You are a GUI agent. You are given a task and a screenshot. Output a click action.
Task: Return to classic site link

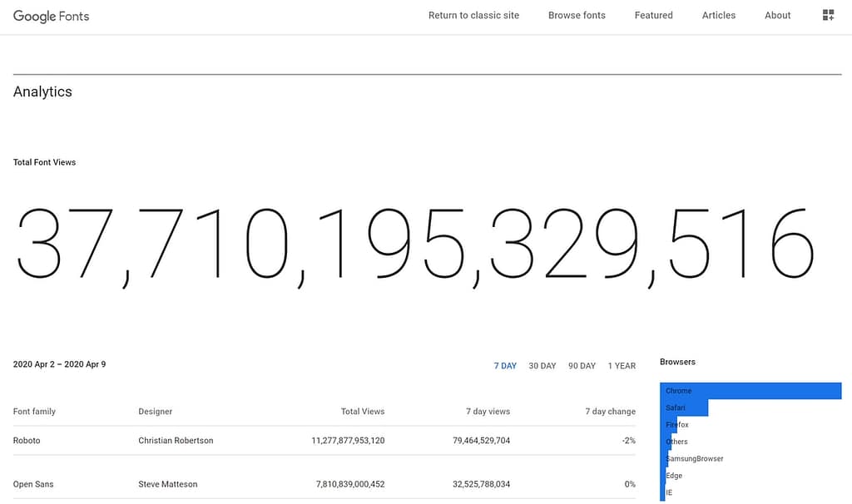pos(473,15)
